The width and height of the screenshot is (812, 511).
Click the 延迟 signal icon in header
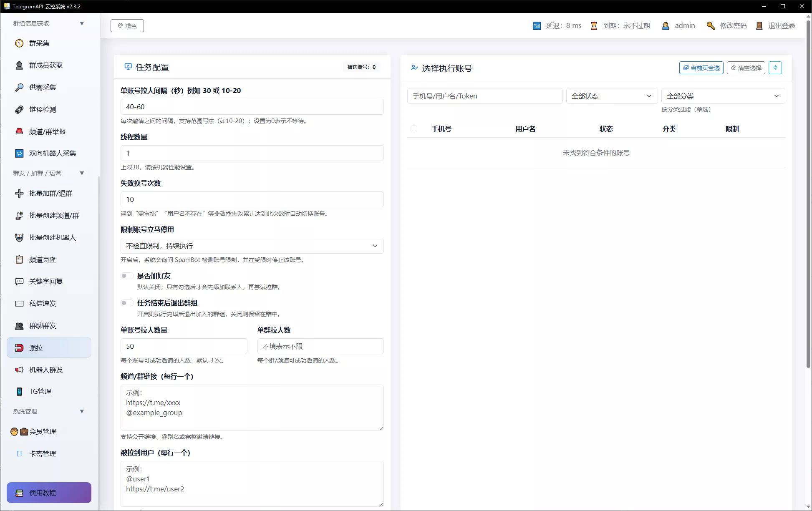(x=537, y=26)
